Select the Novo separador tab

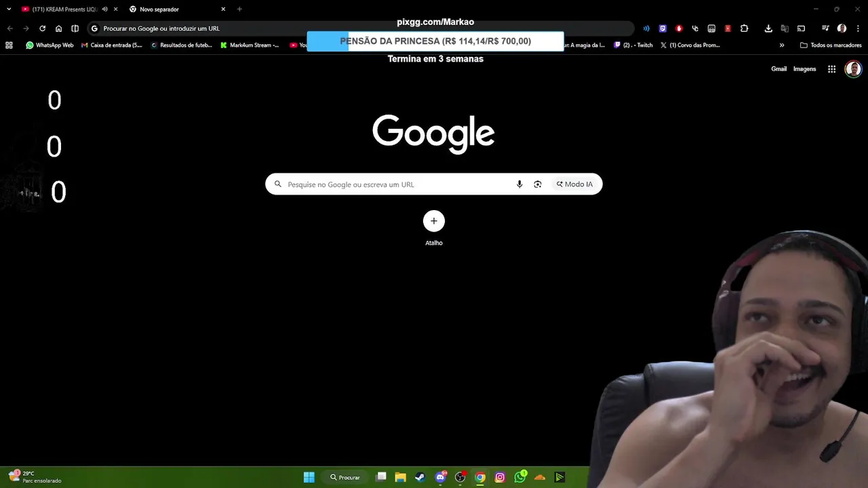(176, 9)
